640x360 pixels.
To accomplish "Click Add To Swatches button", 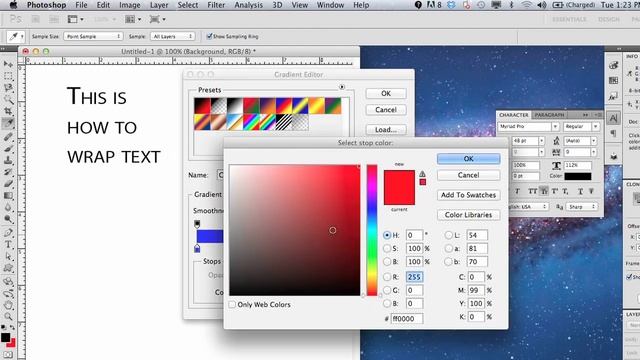I will (469, 195).
